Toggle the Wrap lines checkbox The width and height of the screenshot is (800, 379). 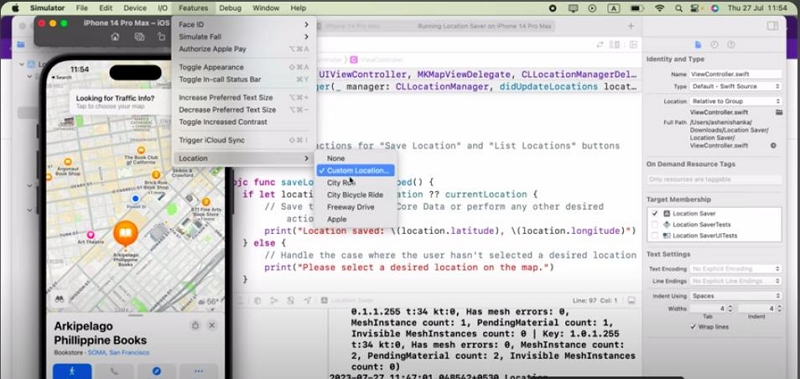tap(693, 326)
